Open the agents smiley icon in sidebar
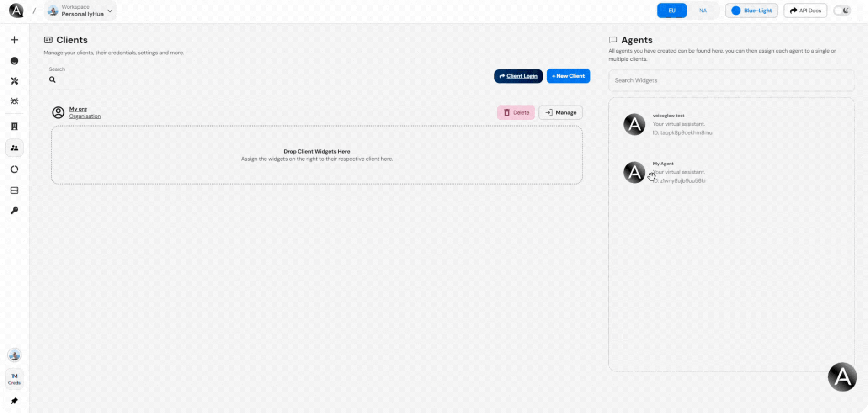Screen dimensions: 868x413 [x=14, y=60]
